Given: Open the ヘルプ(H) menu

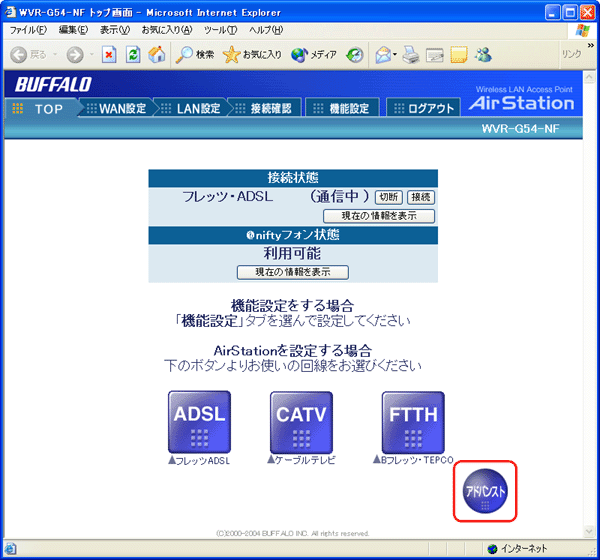Looking at the screenshot, I should point(266,30).
